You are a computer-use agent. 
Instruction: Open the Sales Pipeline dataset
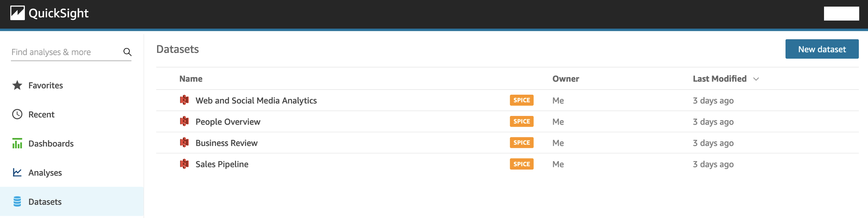click(222, 164)
